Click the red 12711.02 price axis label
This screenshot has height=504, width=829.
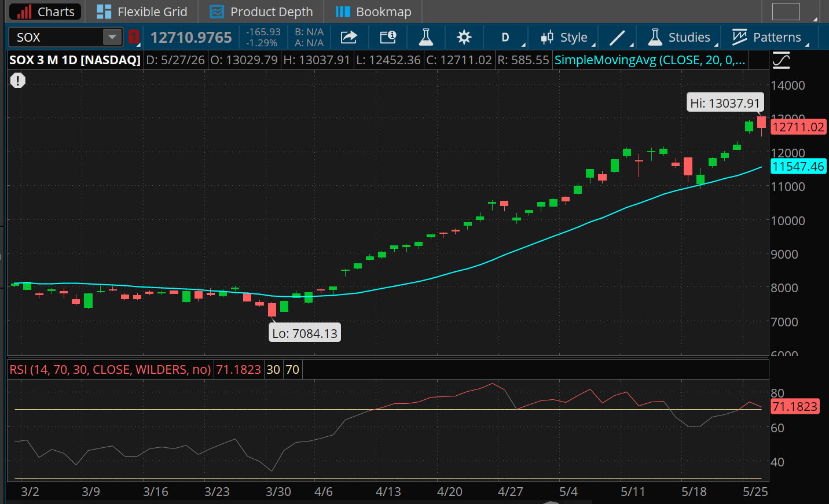click(798, 127)
